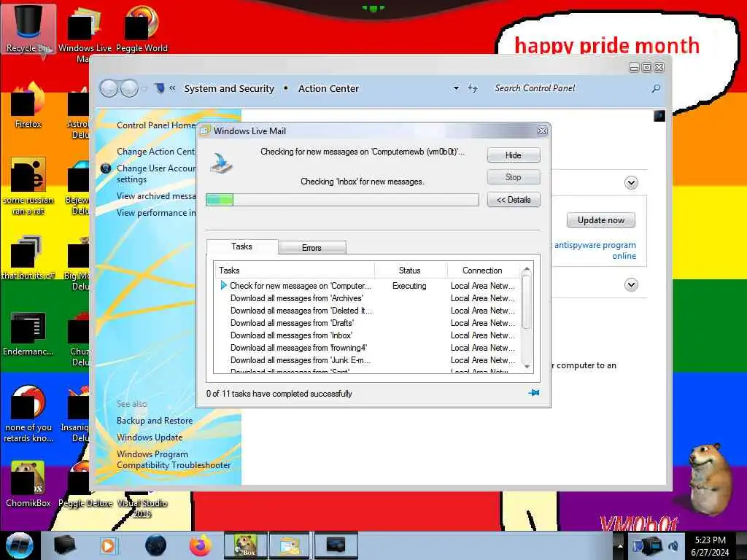747x560 pixels.
Task: Open the Endermanc... desktop icon
Action: click(x=28, y=333)
